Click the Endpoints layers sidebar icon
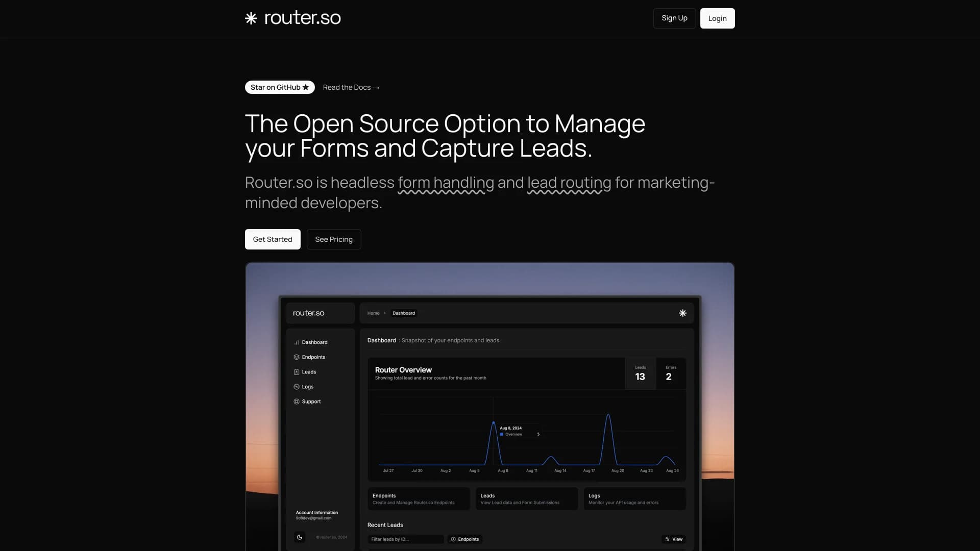Image resolution: width=980 pixels, height=551 pixels. tap(297, 357)
